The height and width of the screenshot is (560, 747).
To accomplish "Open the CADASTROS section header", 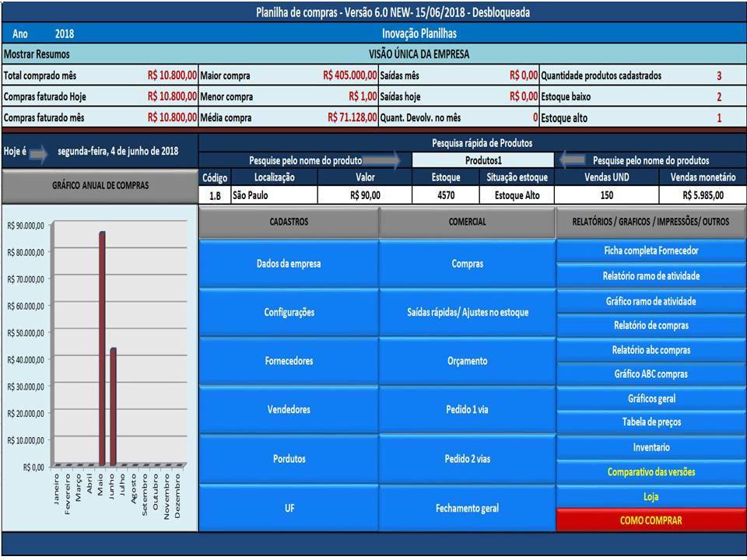I will (288, 222).
